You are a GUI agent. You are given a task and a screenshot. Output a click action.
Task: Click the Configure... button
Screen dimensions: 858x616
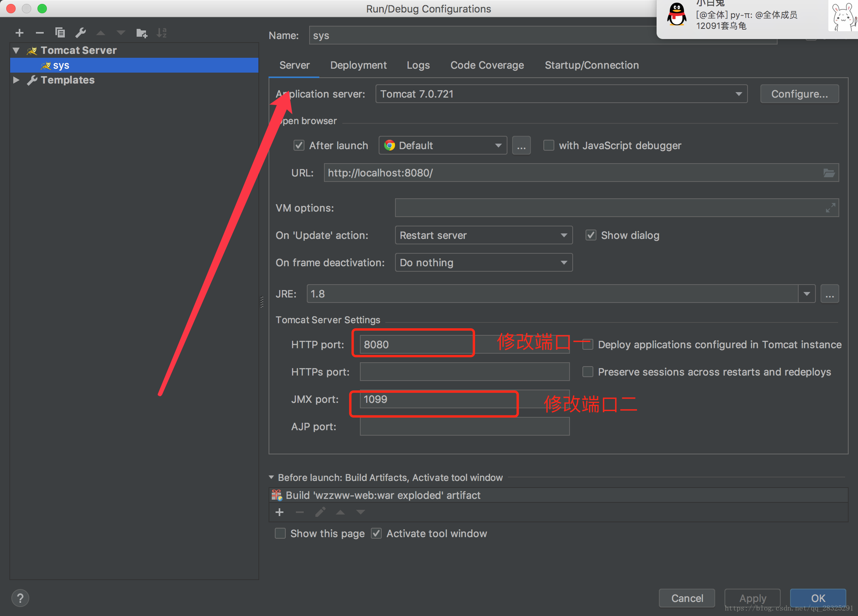[x=799, y=94]
